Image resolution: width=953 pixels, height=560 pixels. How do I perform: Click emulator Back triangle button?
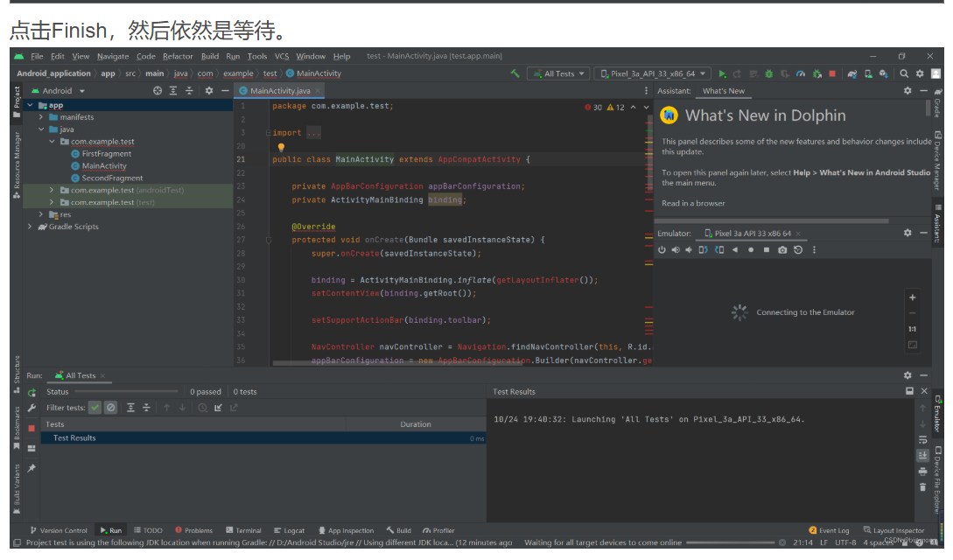(x=735, y=249)
